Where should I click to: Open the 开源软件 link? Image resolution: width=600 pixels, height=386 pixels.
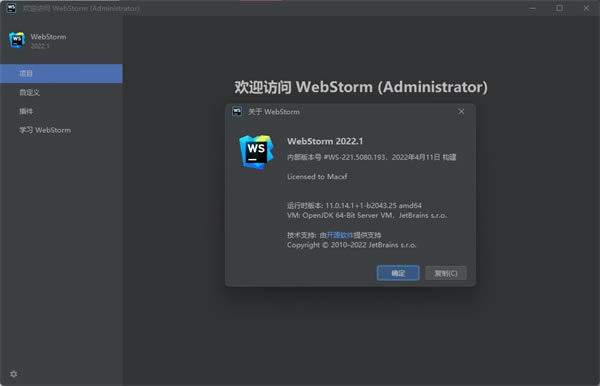340,235
